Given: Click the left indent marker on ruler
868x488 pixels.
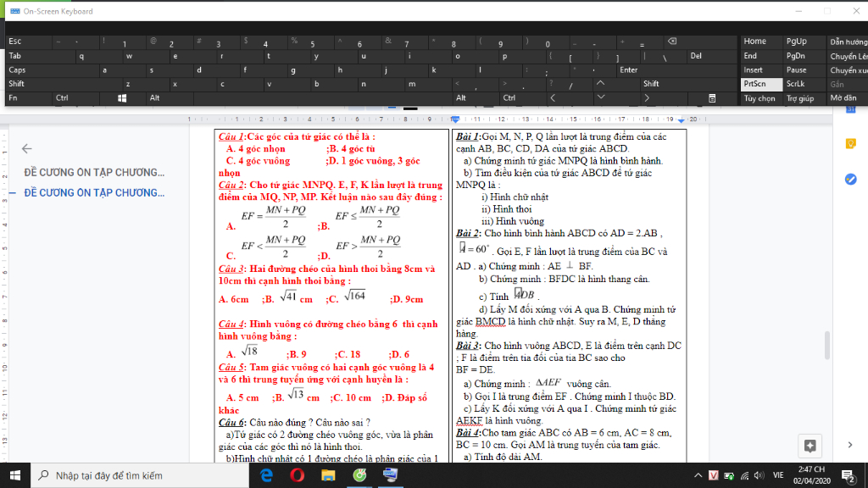Looking at the screenshot, I should (455, 119).
